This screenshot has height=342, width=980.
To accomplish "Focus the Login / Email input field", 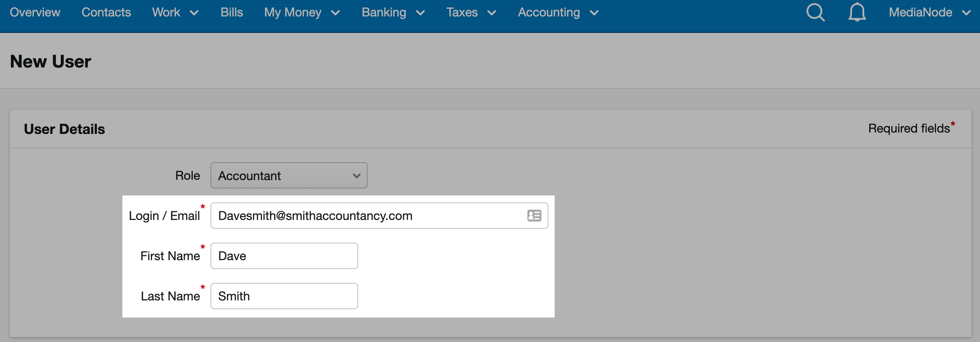I will 379,216.
